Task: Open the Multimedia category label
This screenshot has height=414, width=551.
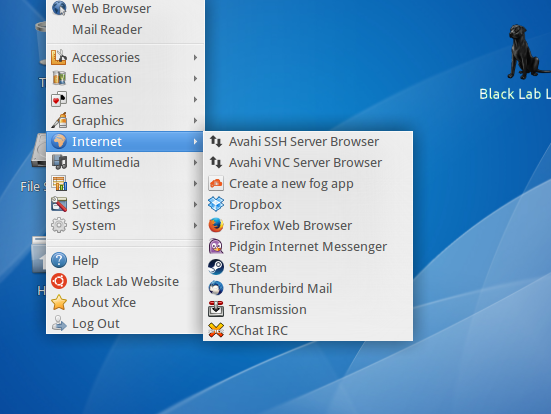Action: [106, 163]
